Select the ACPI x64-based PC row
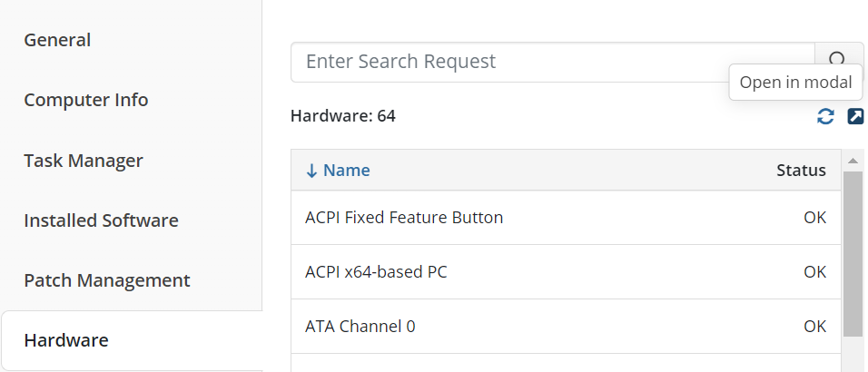Screen dimensions: 868x372 (x=376, y=272)
